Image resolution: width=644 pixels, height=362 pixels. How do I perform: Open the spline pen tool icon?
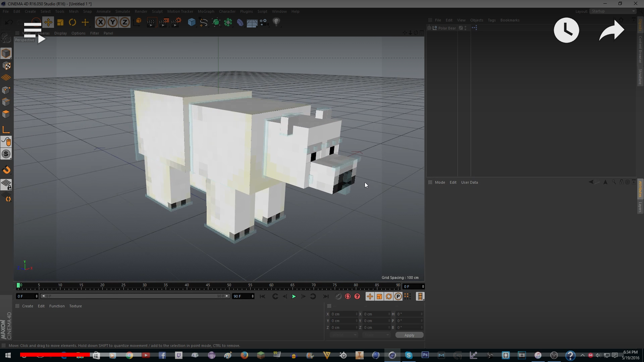(x=204, y=22)
